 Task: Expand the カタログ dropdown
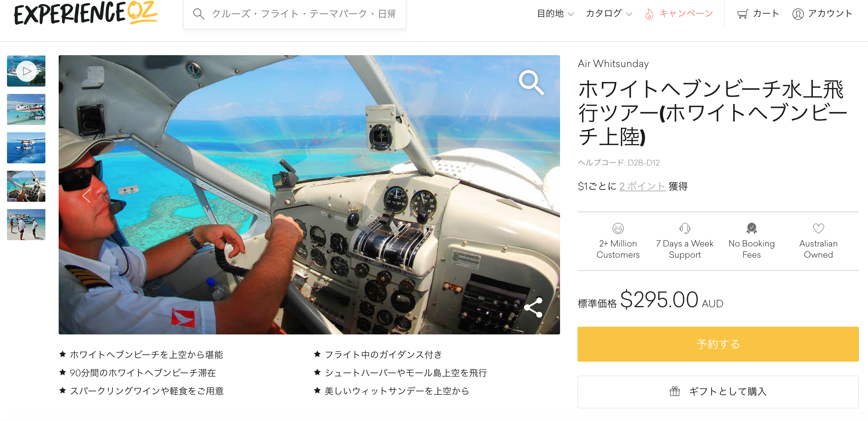point(609,14)
